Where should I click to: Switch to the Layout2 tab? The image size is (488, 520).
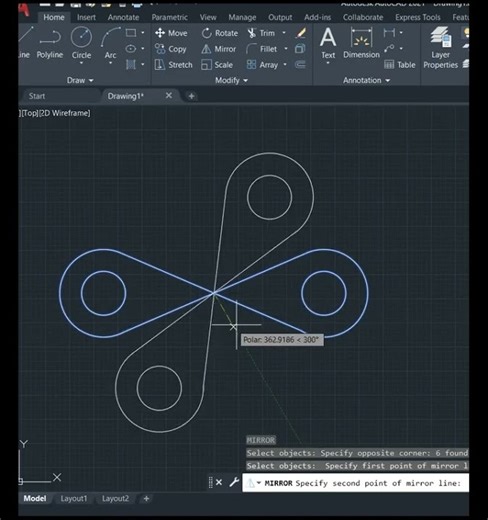click(115, 499)
